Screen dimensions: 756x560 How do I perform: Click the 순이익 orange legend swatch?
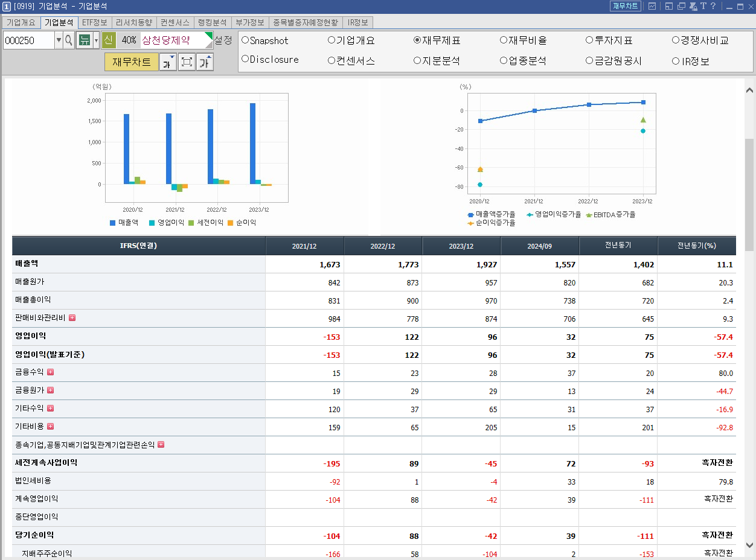coord(230,223)
